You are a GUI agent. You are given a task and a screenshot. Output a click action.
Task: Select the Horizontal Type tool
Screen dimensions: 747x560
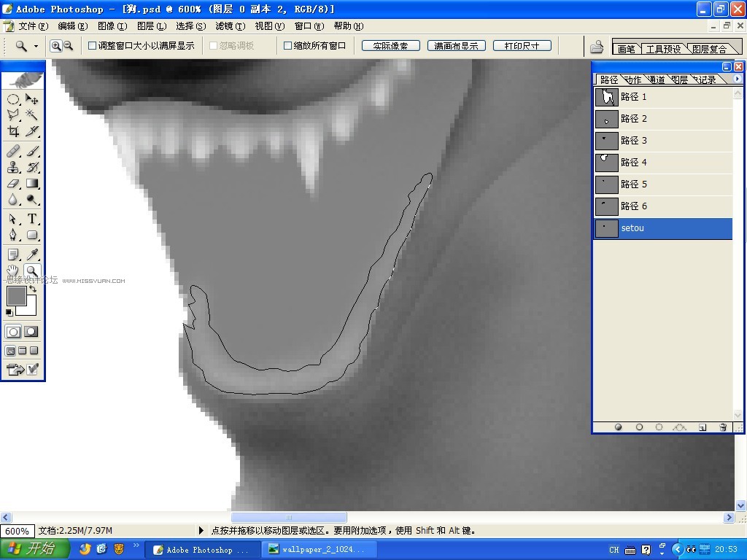tap(32, 219)
